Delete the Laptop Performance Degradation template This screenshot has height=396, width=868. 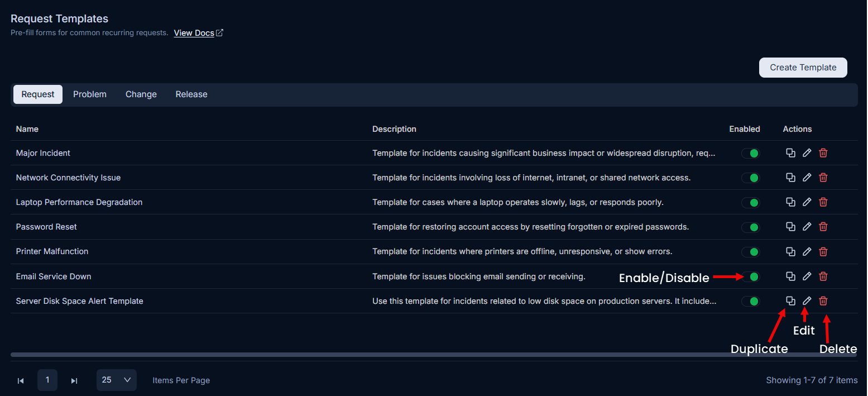pyautogui.click(x=823, y=202)
